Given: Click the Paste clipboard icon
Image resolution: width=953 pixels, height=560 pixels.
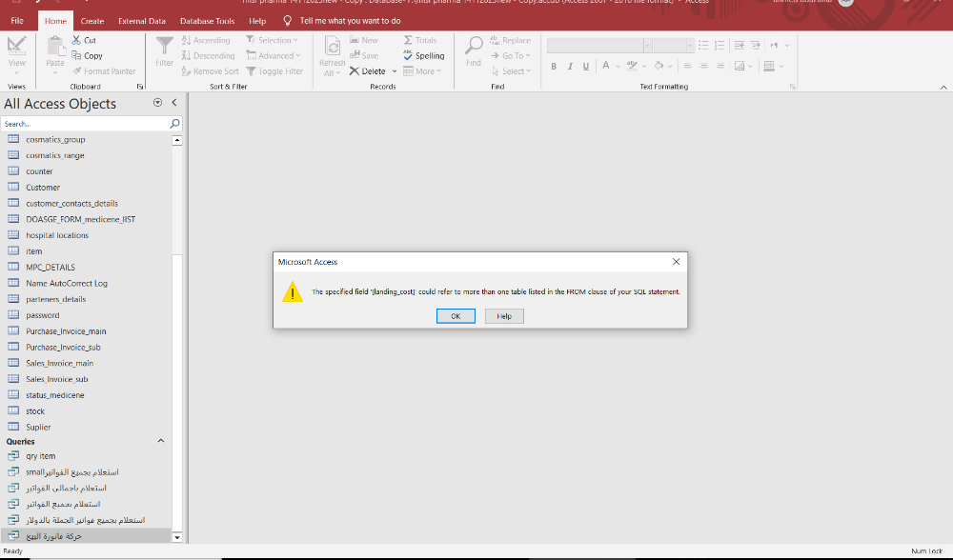Looking at the screenshot, I should pyautogui.click(x=54, y=48).
